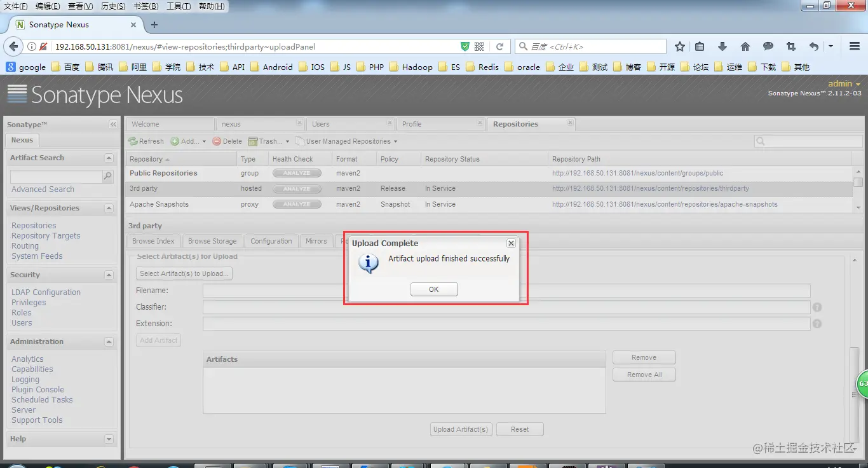Open the 书签(B) browser menu
This screenshot has height=468, width=868.
click(x=146, y=6)
